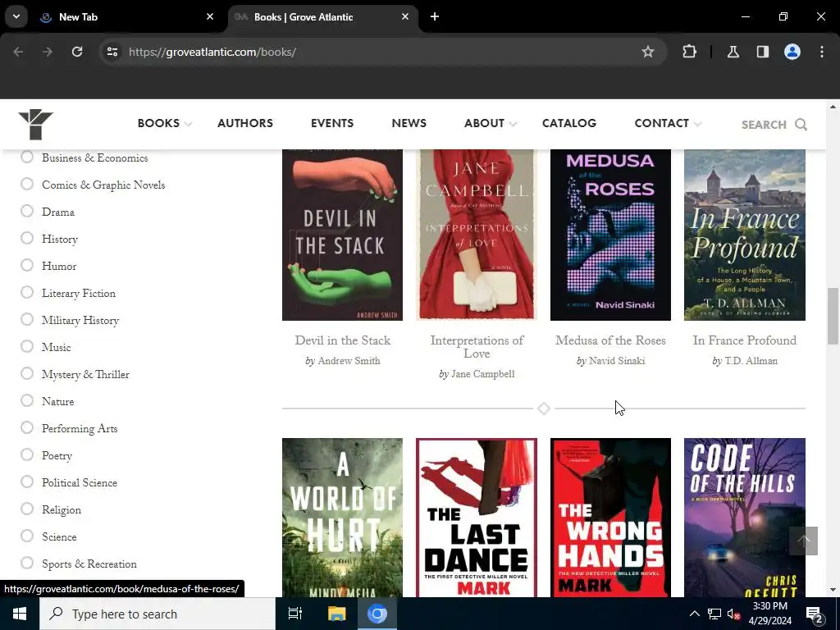Image resolution: width=840 pixels, height=630 pixels.
Task: Go to the NEWS page
Action: coord(409,123)
